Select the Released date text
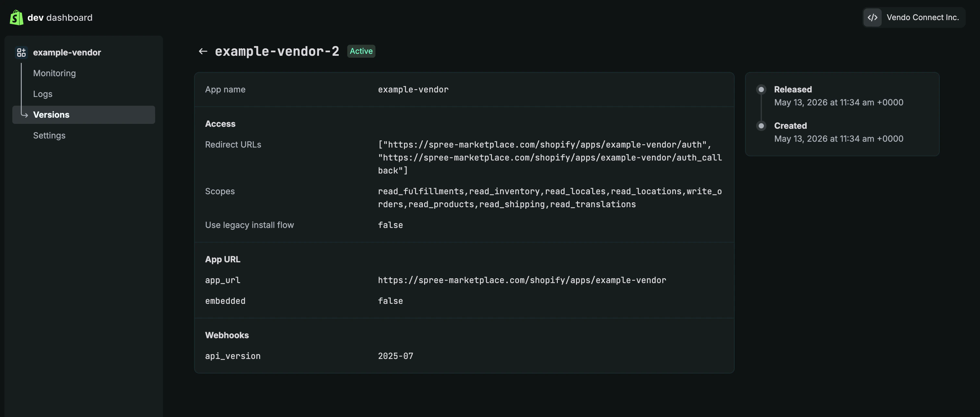980x417 pixels. pos(839,102)
